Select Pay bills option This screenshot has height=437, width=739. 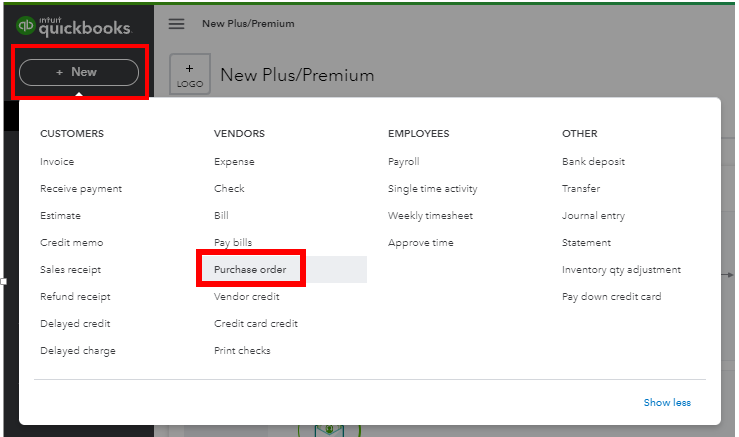(x=233, y=242)
